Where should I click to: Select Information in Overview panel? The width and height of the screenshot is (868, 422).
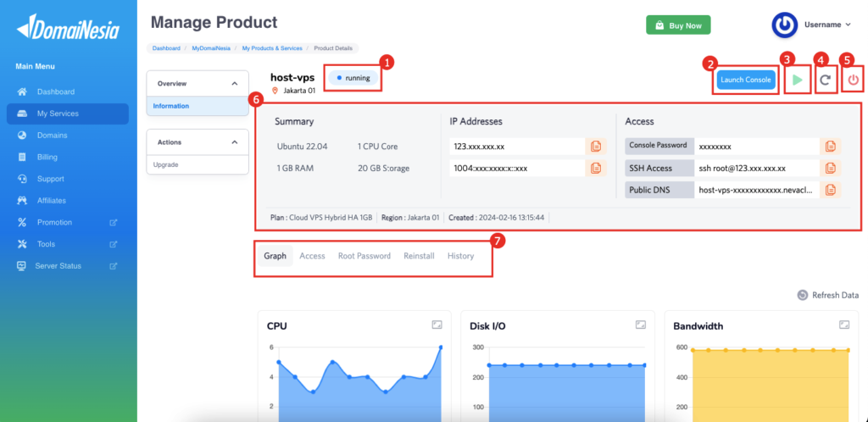click(x=198, y=106)
